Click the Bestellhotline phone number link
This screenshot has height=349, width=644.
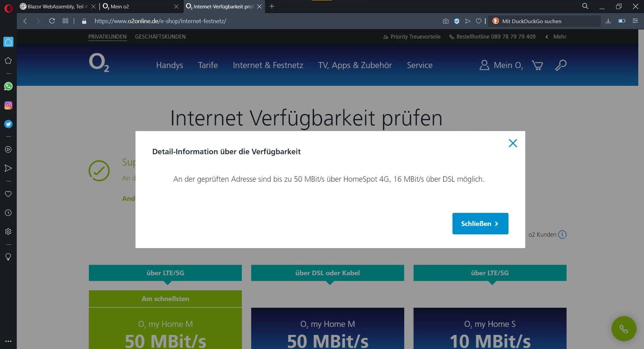(x=492, y=37)
